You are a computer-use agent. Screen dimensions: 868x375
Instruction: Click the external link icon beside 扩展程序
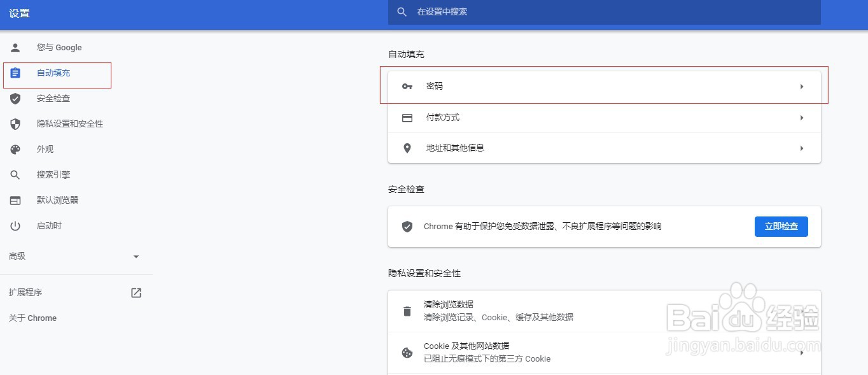[x=136, y=292]
